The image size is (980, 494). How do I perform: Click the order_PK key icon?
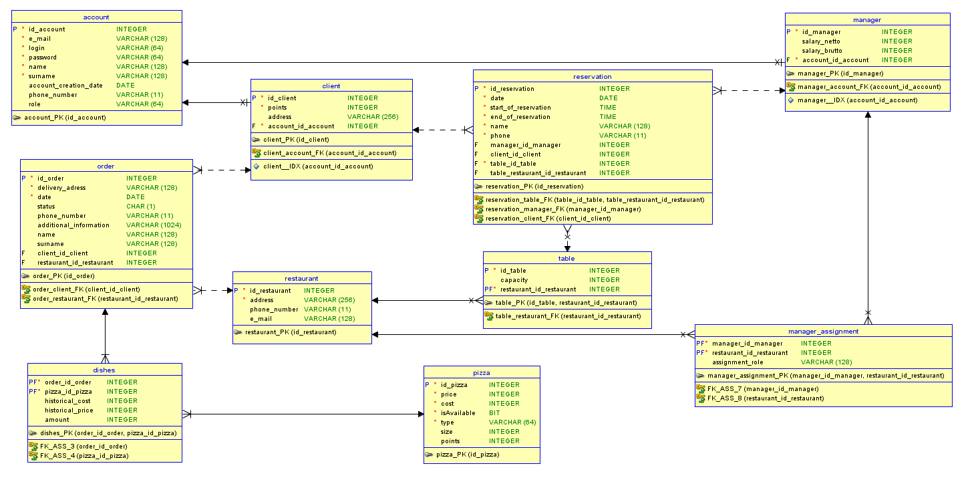click(26, 276)
